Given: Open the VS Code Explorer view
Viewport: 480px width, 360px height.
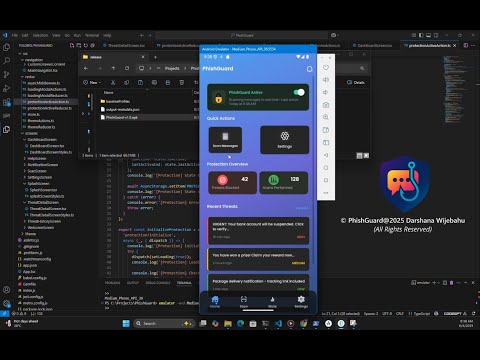Looking at the screenshot, I should click(x=6, y=47).
